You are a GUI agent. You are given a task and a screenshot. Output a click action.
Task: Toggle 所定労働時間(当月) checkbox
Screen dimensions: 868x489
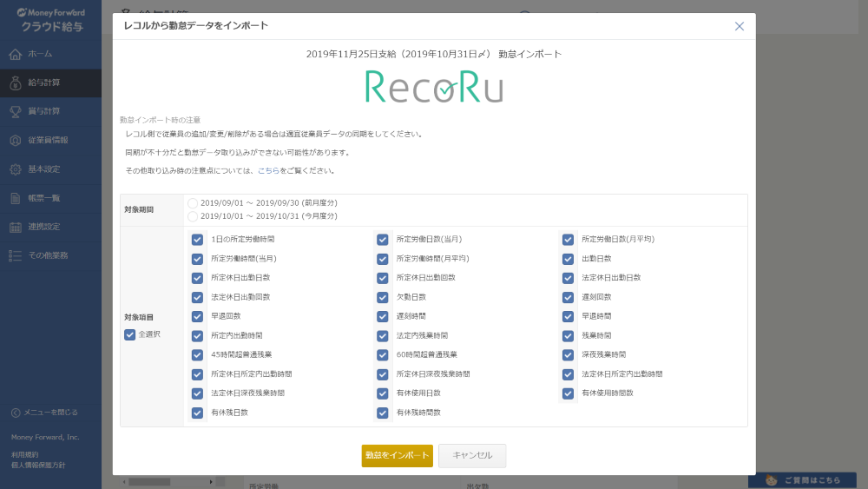coord(197,259)
